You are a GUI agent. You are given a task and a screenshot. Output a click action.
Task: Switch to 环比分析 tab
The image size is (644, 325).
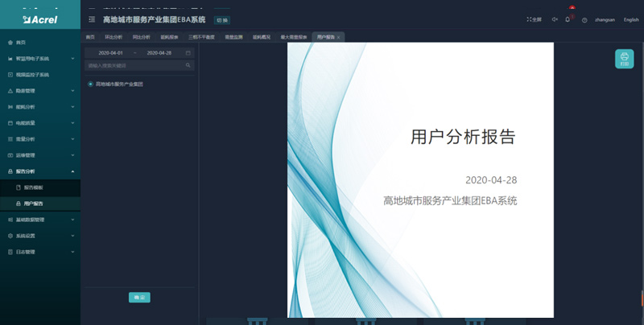114,37
